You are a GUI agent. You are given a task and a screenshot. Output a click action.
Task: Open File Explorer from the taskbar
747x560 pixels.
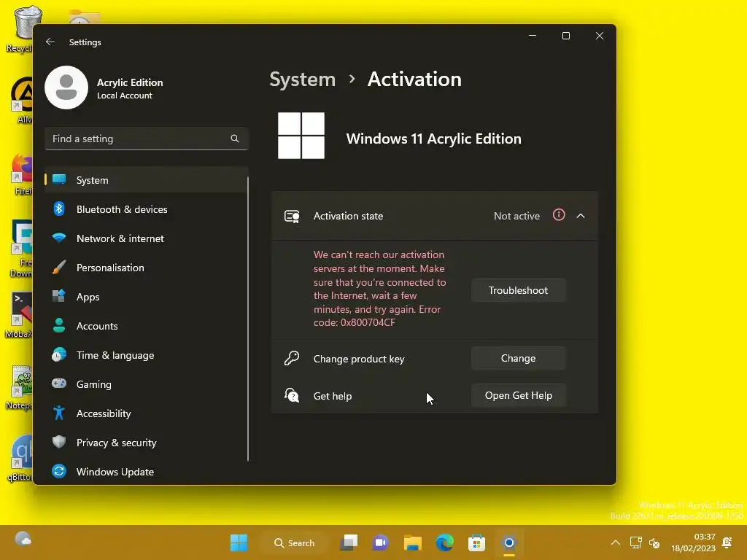point(413,542)
